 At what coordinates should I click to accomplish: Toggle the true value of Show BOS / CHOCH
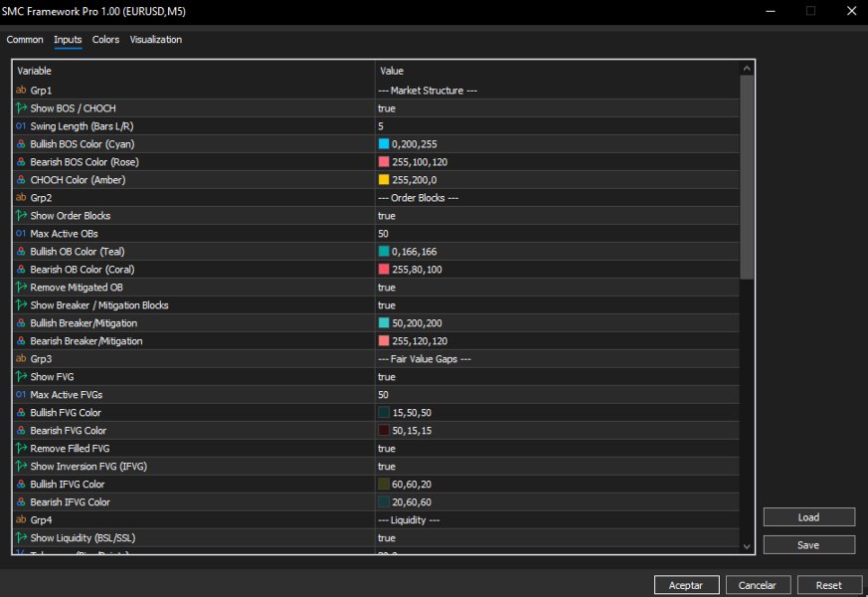click(x=387, y=108)
